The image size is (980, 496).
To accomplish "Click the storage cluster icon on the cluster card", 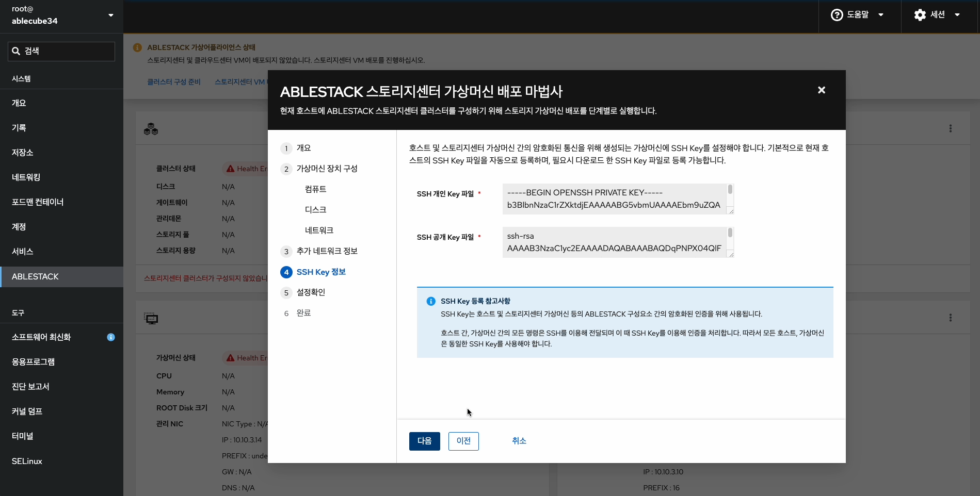I will [151, 129].
